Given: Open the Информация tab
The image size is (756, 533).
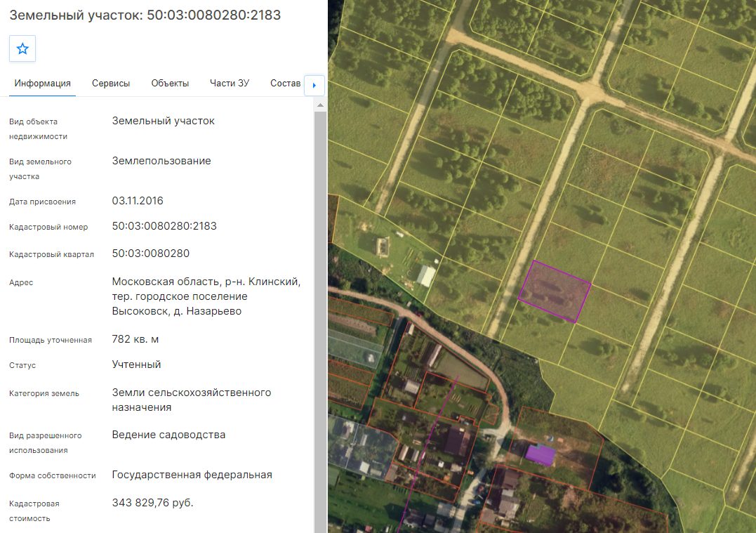Looking at the screenshot, I should click(42, 83).
